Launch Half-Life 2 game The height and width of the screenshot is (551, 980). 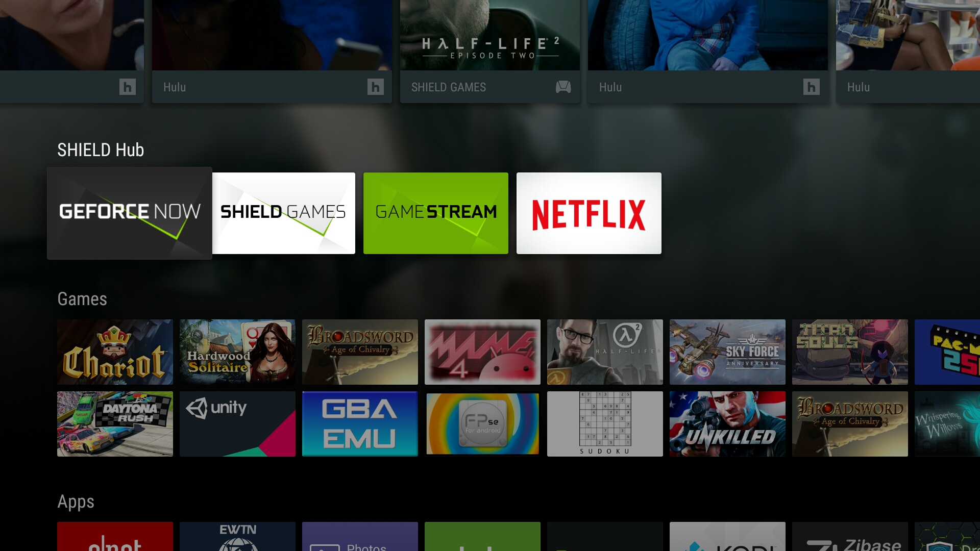604,351
